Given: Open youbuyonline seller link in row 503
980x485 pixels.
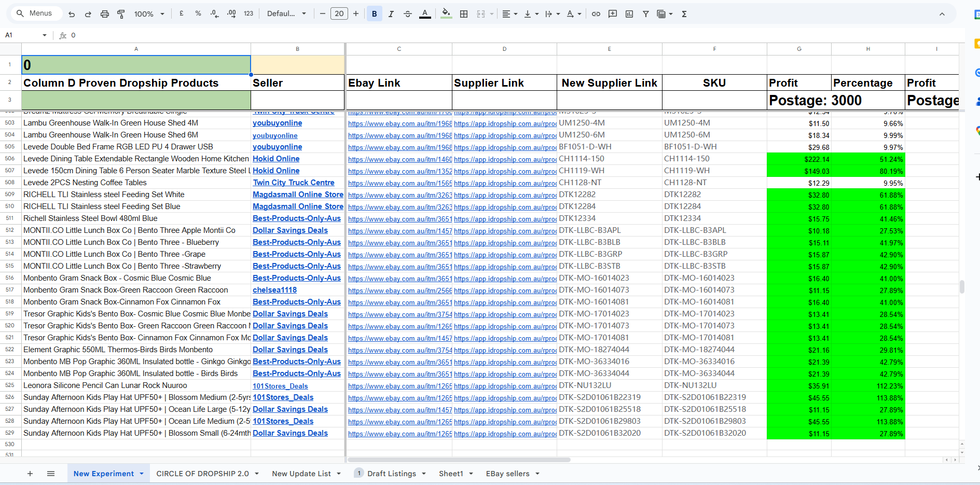Looking at the screenshot, I should coord(277,123).
